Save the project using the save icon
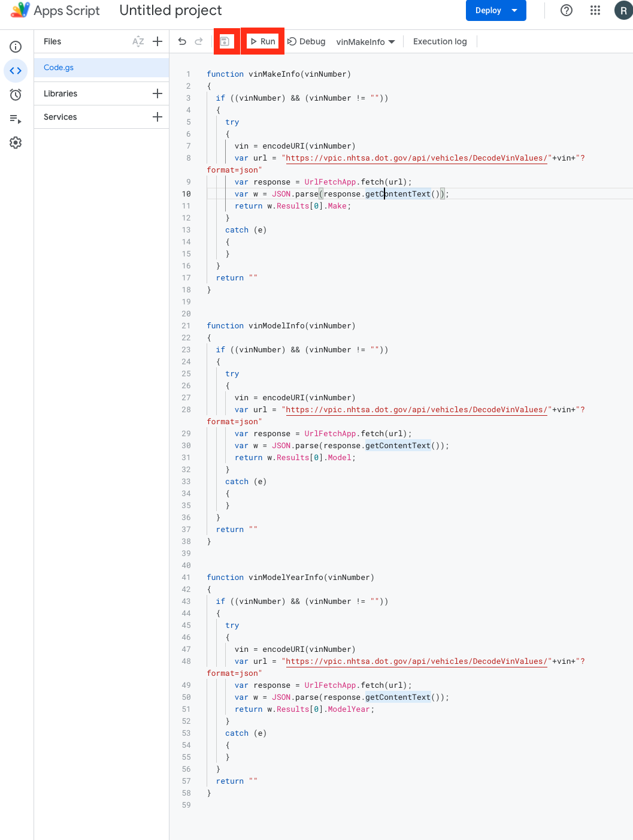The height and width of the screenshot is (840, 633). tap(226, 41)
